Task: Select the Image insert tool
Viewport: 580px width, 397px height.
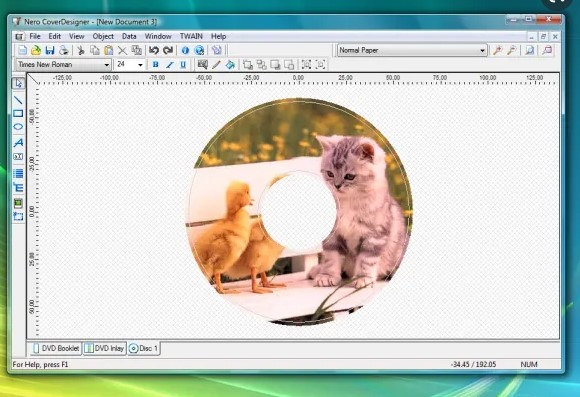Action: [18, 203]
